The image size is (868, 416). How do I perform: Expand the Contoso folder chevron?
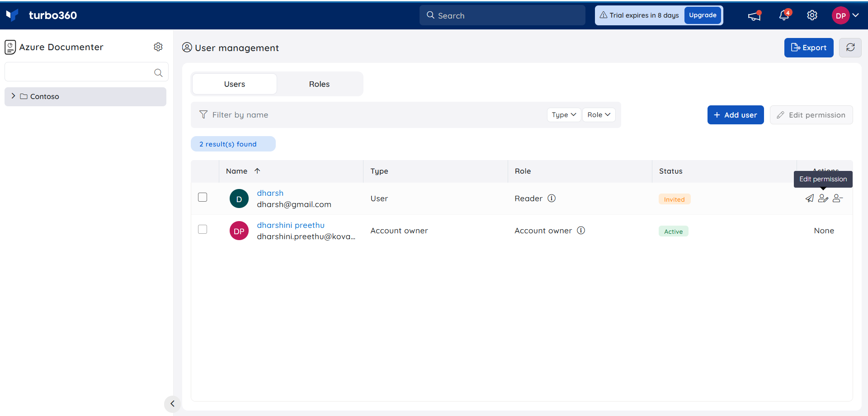pos(13,96)
